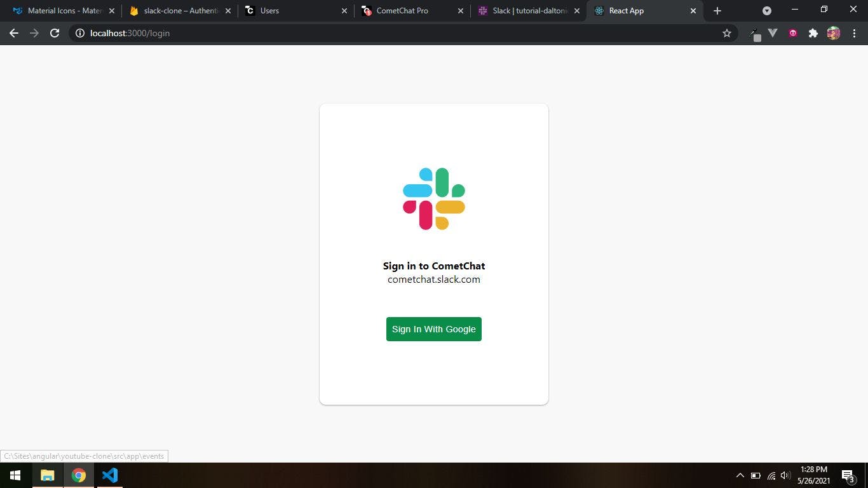Open the browser profile avatar menu

[x=833, y=33]
